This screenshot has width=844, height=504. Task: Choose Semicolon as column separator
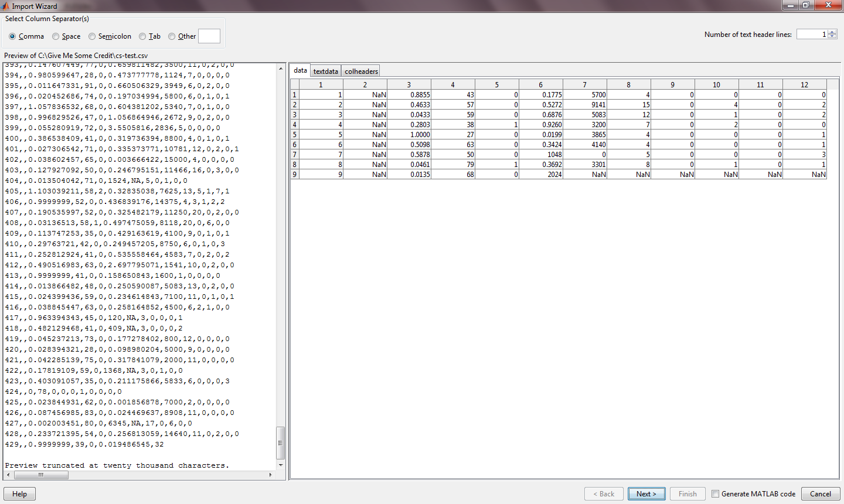pyautogui.click(x=92, y=36)
